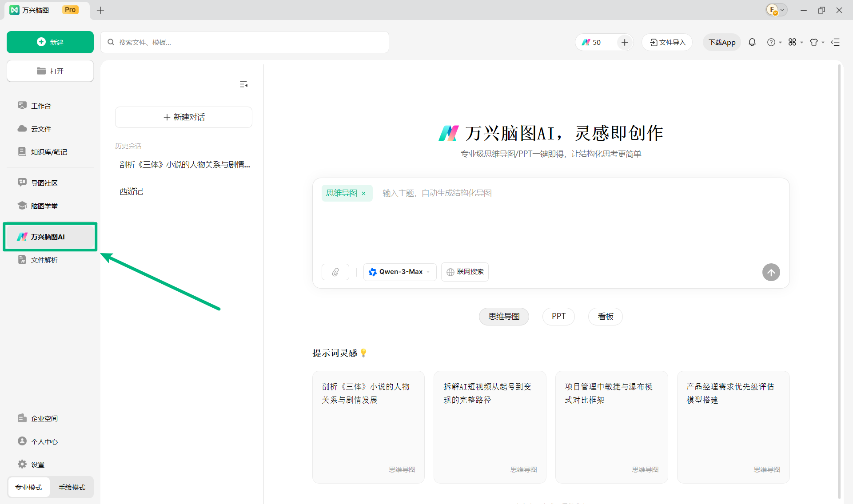Click the green 新建 button

[50, 42]
